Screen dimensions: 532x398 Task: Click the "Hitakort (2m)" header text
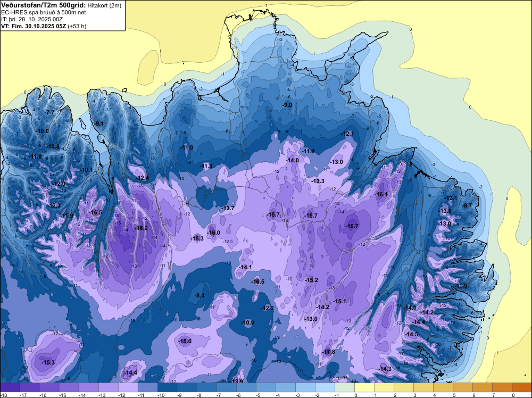click(104, 5)
